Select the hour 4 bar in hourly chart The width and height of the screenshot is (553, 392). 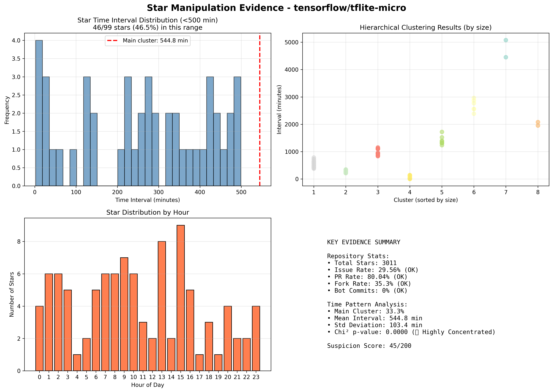[77, 363]
